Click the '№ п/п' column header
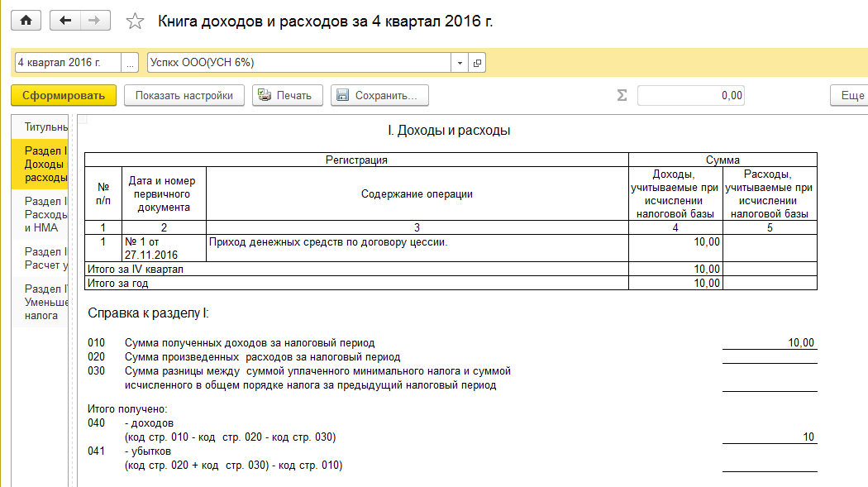This screenshot has width=868, height=487. tap(103, 194)
